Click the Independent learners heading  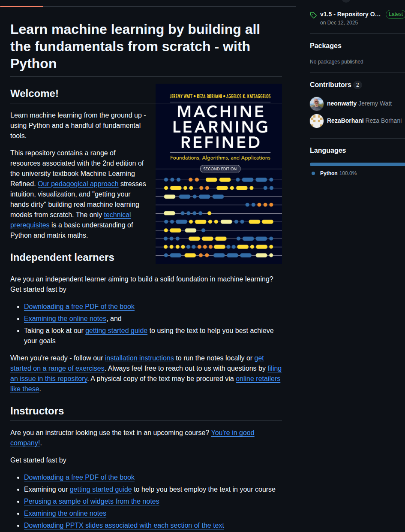tap(62, 257)
